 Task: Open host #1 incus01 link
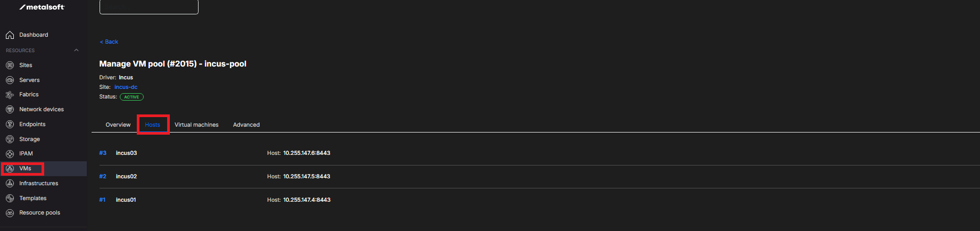click(102, 200)
